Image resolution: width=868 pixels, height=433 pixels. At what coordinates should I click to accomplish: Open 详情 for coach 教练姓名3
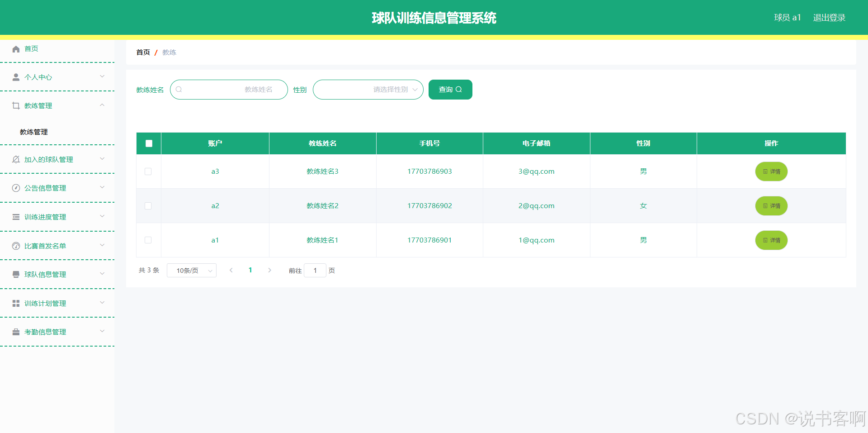click(771, 171)
